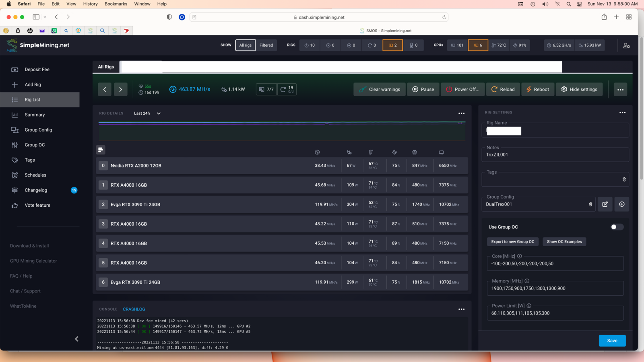Filter rigs with warnings count 2
Image resolution: width=644 pixels, height=362 pixels.
tap(392, 45)
